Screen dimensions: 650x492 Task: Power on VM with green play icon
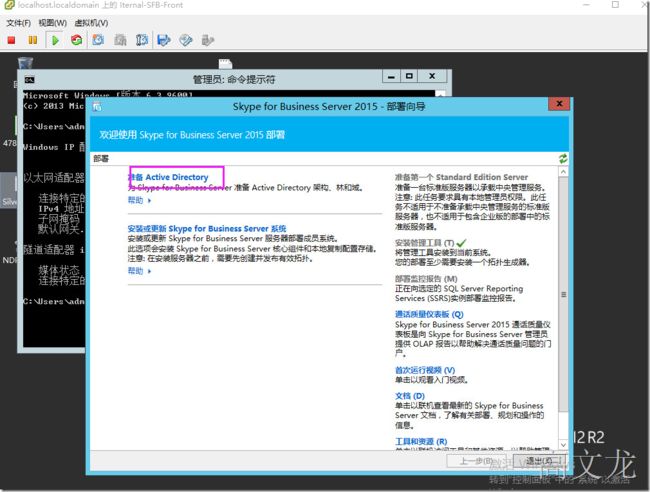click(x=55, y=40)
